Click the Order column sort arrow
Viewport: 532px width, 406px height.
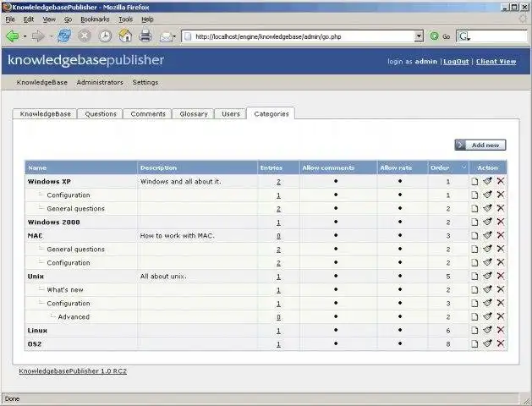[463, 167]
